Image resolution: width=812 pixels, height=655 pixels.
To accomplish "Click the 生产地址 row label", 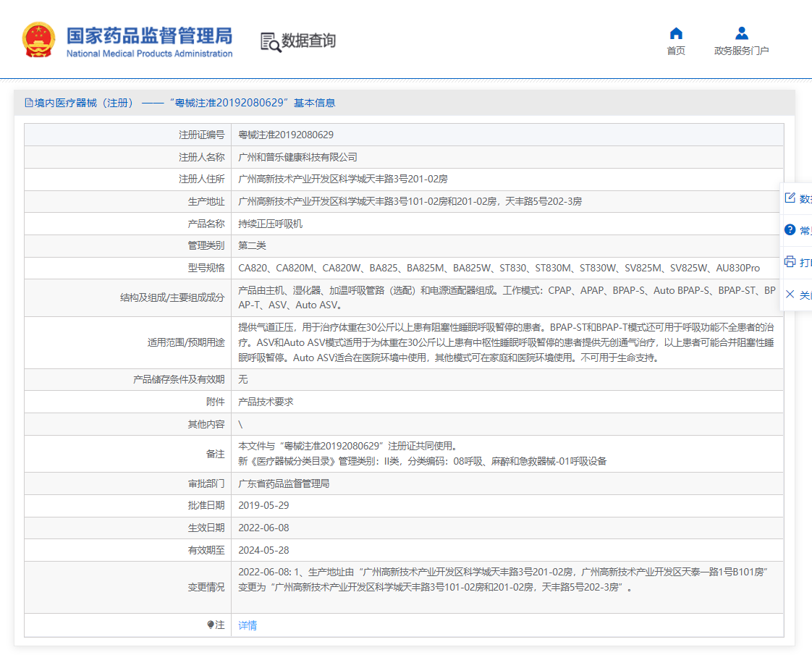I will coord(206,201).
